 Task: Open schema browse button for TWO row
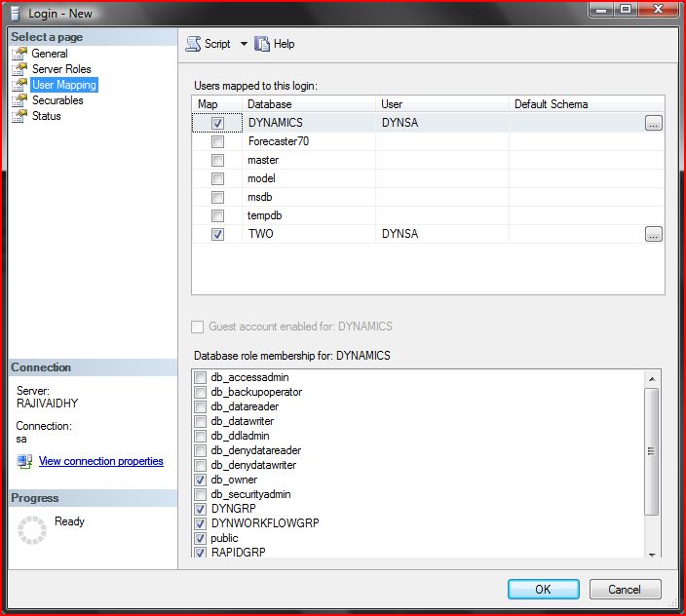pos(653,234)
